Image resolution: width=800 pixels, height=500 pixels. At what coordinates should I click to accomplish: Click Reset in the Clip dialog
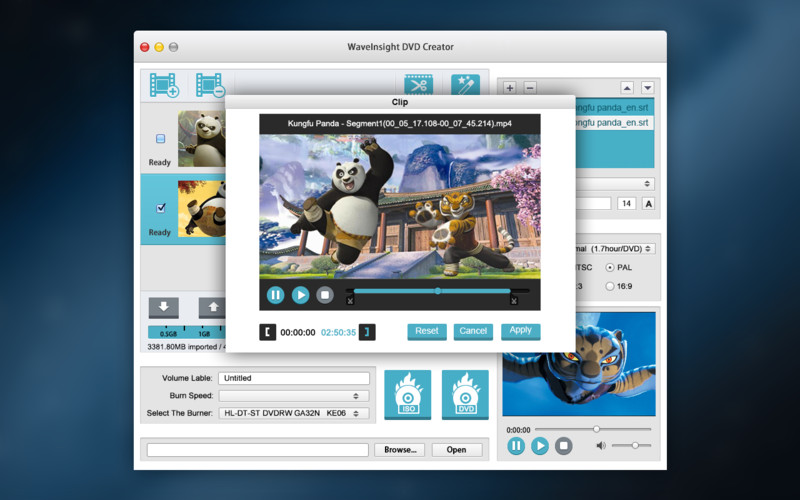427,331
